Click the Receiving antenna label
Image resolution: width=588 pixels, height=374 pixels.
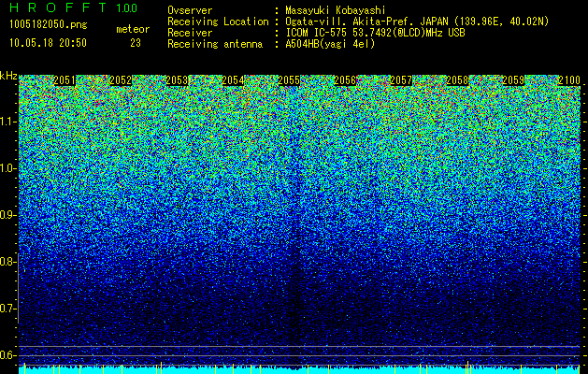tap(215, 44)
